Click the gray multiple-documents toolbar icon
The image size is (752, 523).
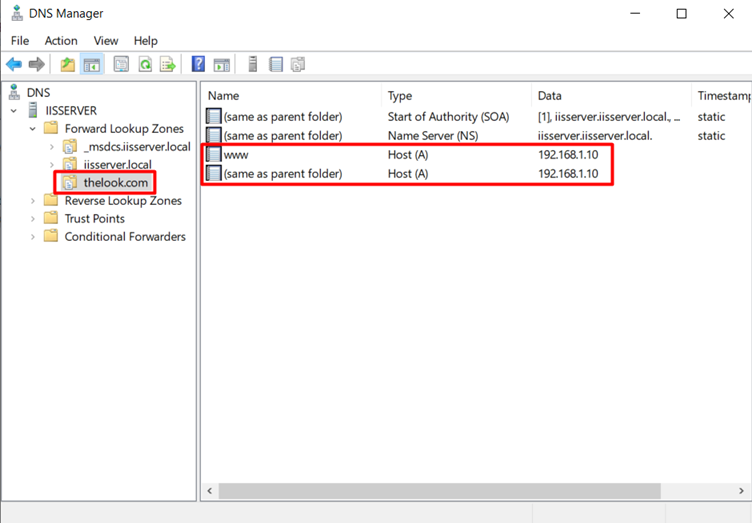click(x=298, y=64)
